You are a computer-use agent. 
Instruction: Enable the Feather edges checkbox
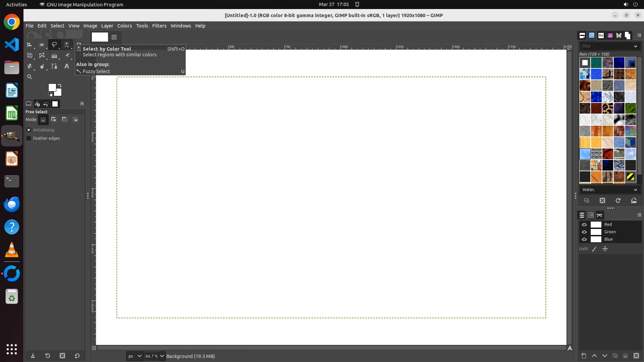click(x=29, y=138)
